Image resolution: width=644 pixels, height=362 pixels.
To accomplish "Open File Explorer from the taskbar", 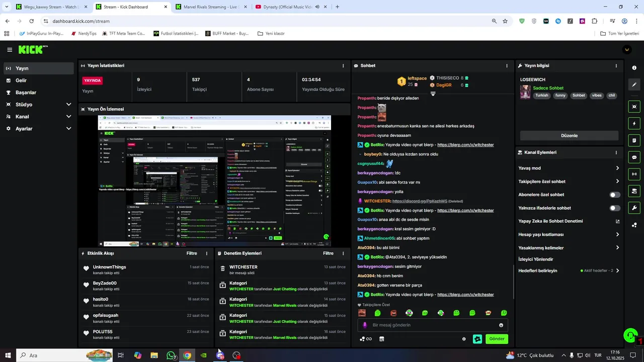I will (154, 355).
